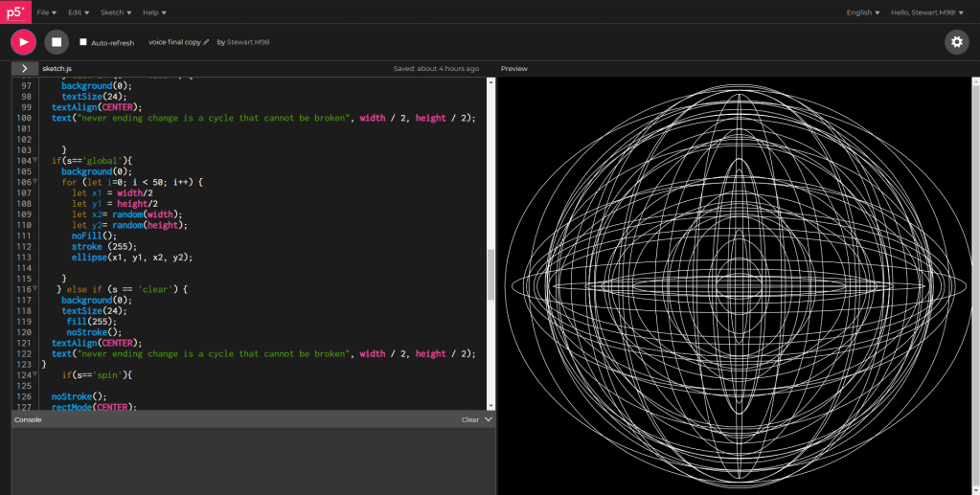This screenshot has height=495, width=980.
Task: Fold the for loop at line 106
Action: click(35, 182)
